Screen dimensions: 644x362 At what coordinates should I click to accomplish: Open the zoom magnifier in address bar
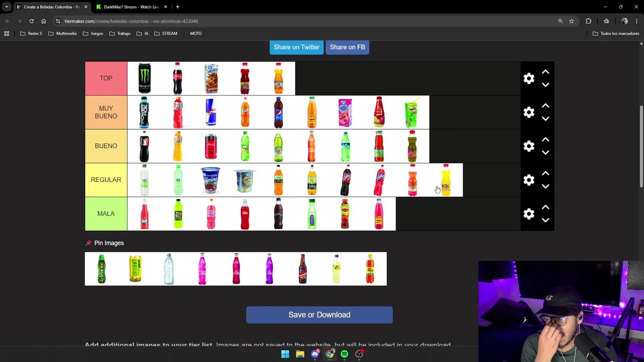coord(560,21)
